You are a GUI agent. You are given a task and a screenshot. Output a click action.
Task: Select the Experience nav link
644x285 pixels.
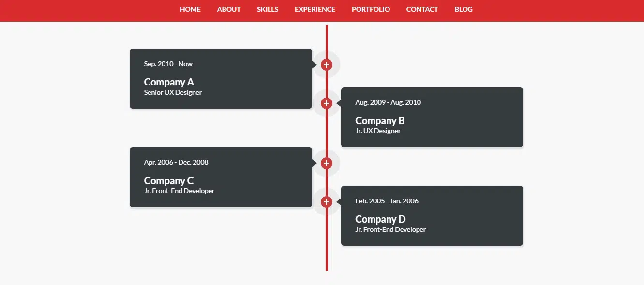coord(315,9)
